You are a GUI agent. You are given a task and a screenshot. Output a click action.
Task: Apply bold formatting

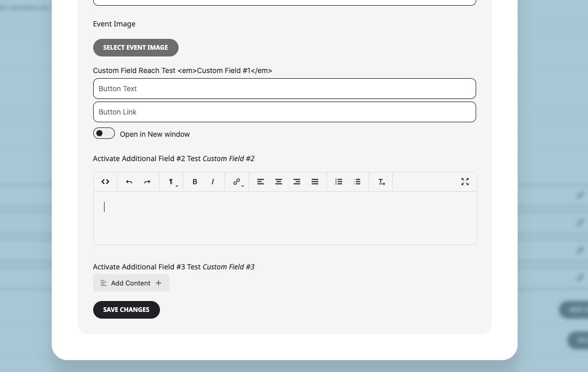(195, 181)
